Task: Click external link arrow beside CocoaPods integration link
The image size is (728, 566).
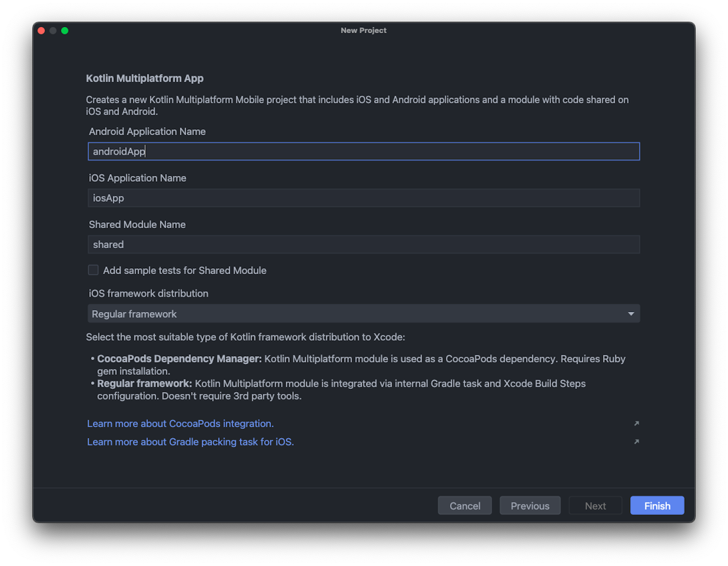Action: click(x=637, y=423)
